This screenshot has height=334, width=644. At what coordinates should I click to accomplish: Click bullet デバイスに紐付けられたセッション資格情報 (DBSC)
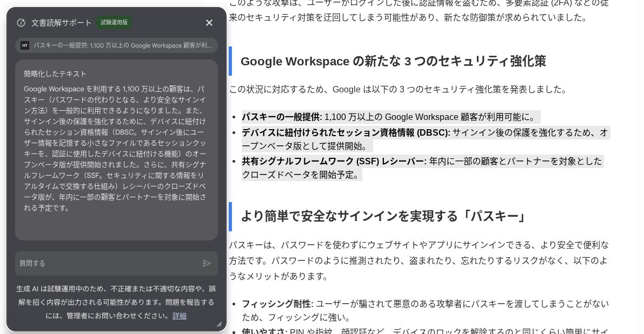click(x=425, y=139)
